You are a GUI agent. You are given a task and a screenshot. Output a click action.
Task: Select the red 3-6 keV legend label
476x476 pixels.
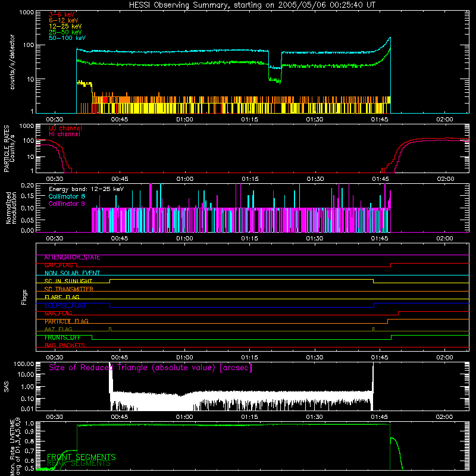[62, 14]
